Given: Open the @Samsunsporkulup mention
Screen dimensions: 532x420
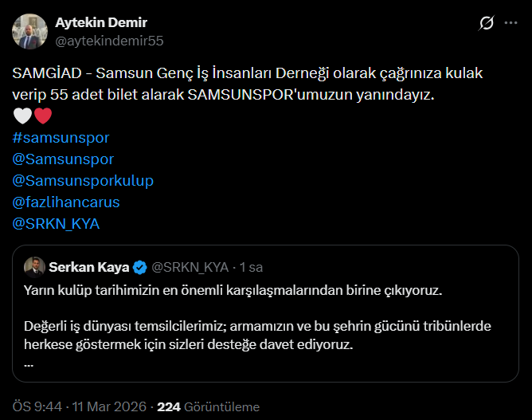Looking at the screenshot, I should (83, 180).
